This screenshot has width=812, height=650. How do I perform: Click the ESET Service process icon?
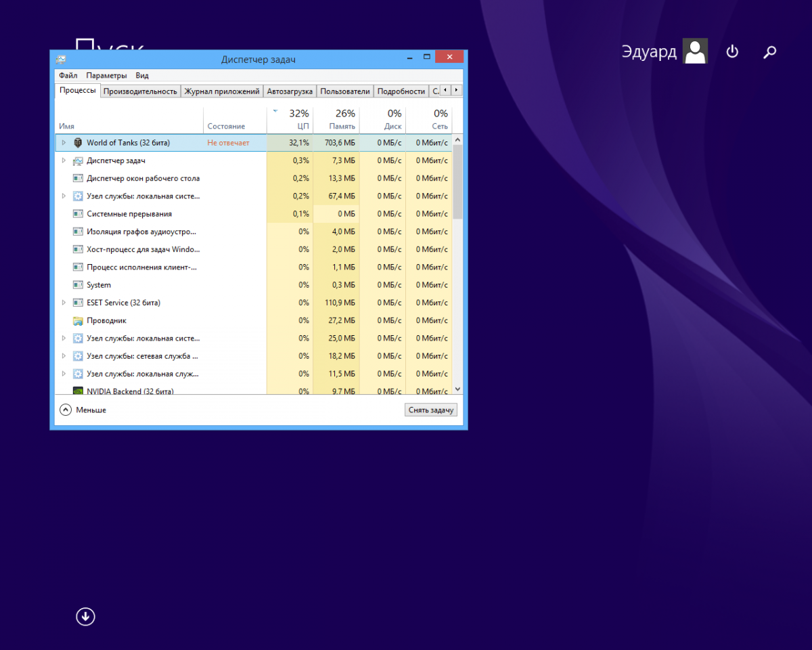[78, 303]
